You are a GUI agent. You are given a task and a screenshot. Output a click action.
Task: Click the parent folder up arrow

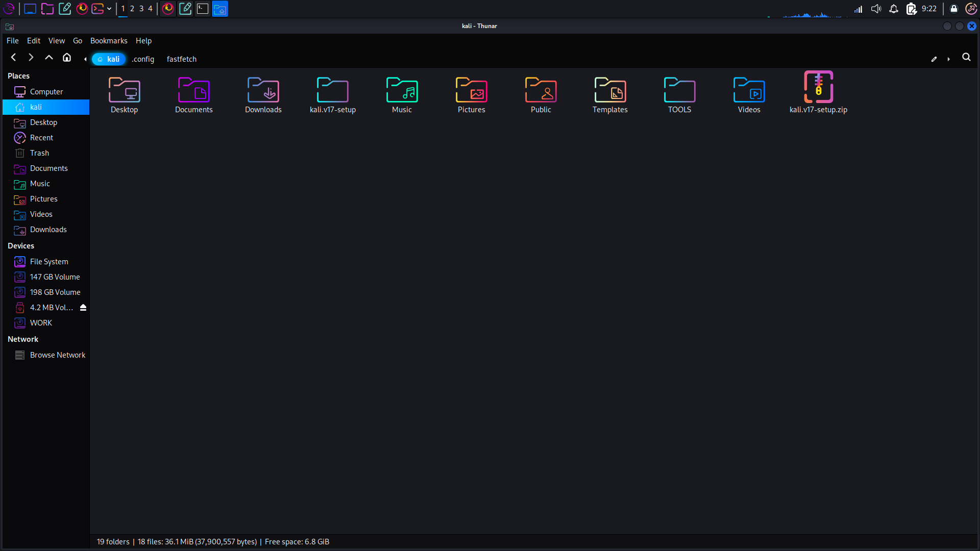pos(49,58)
